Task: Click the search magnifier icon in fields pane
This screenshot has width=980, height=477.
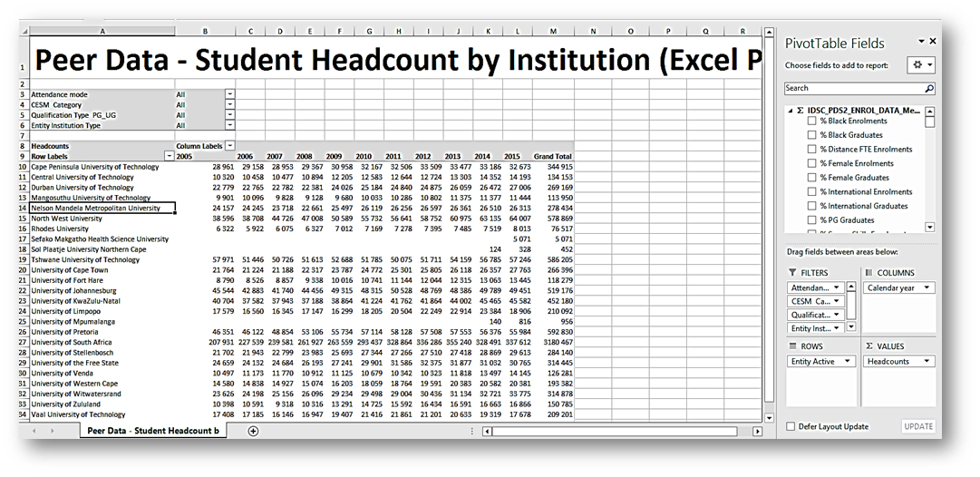Action: coord(929,89)
